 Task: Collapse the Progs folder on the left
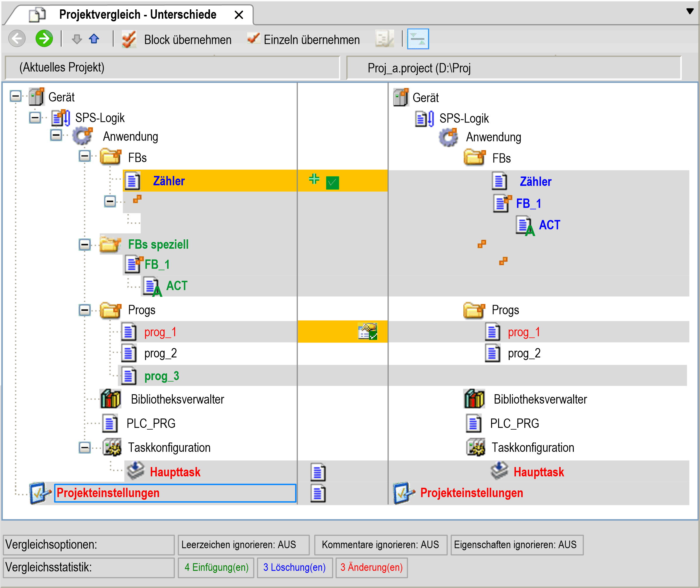(x=85, y=310)
